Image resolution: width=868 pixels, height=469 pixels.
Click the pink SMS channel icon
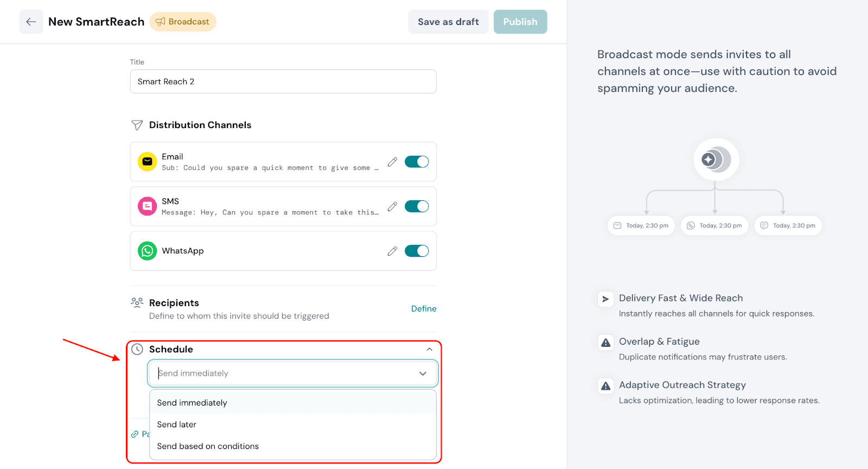(147, 206)
